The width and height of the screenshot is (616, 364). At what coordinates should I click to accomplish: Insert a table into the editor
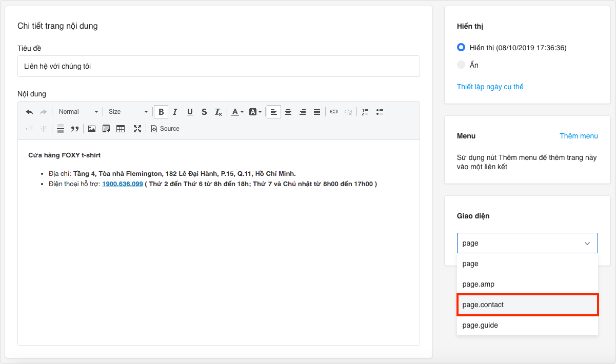(x=121, y=129)
